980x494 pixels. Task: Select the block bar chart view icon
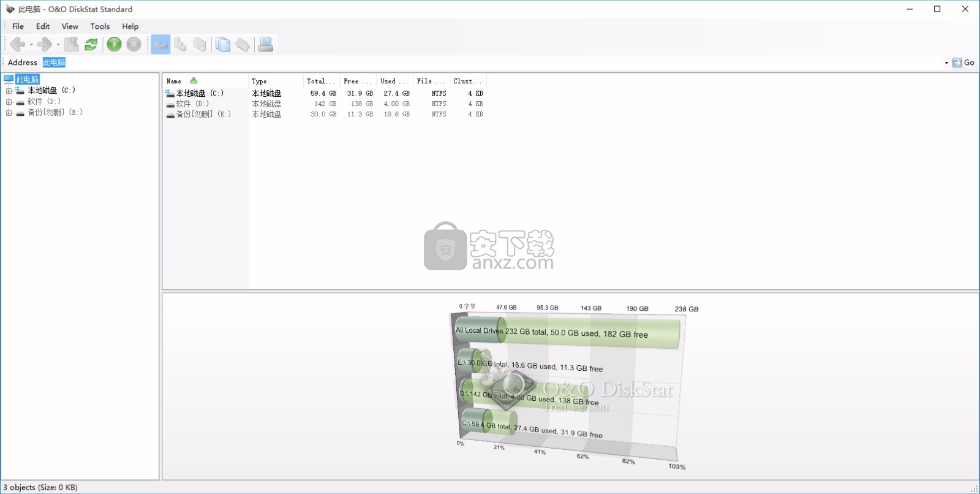click(180, 44)
